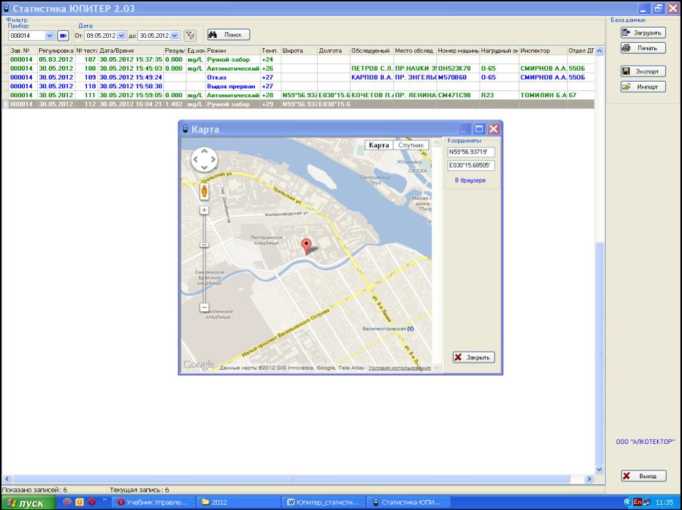This screenshot has width=682, height=510.
Task: Click main vertical scrollbar down arrow
Action: (x=599, y=470)
